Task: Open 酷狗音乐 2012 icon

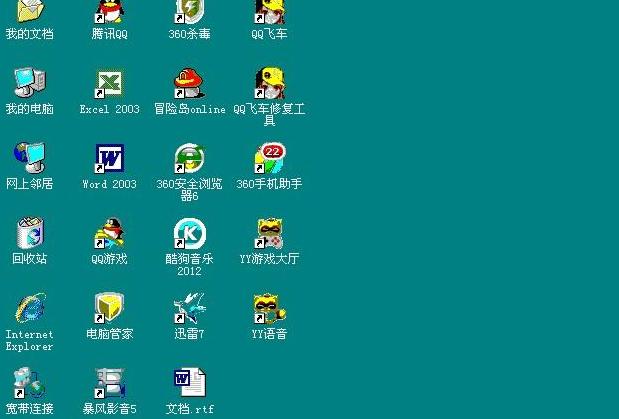Action: click(189, 233)
